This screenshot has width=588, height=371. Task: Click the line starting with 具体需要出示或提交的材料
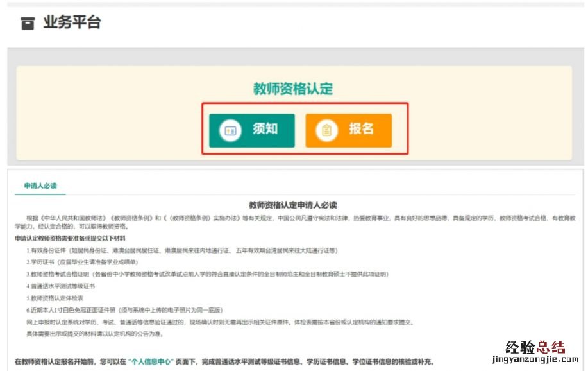[90, 334]
